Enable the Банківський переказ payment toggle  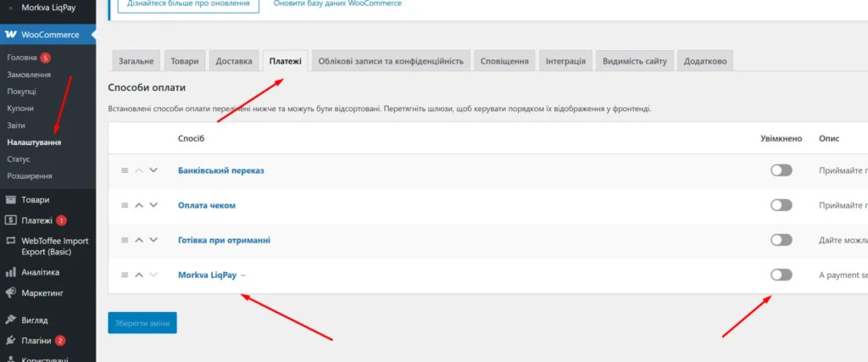click(781, 170)
